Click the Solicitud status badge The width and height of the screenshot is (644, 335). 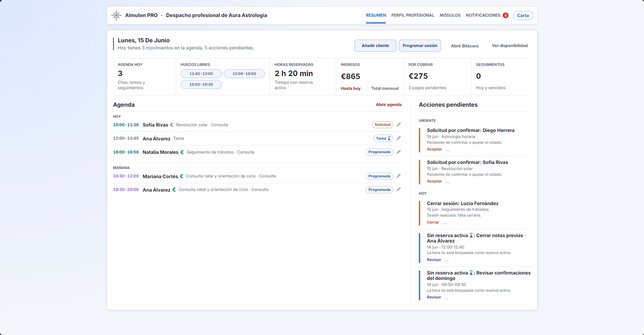(x=383, y=125)
